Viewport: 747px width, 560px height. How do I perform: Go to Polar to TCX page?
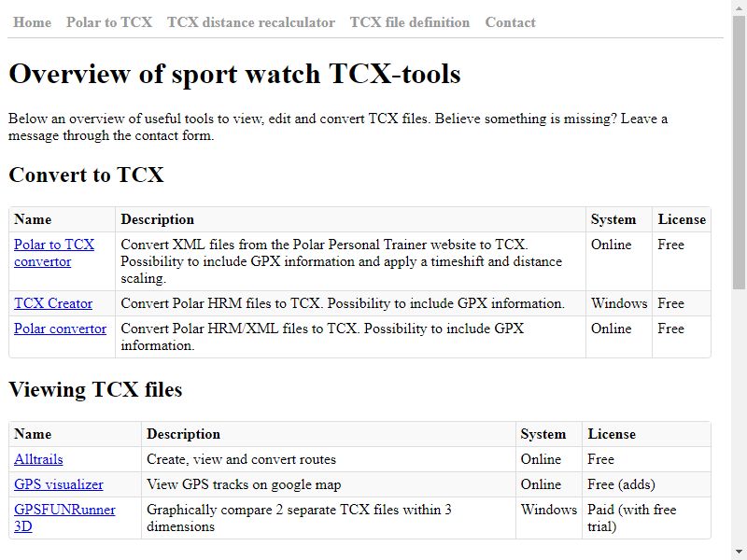click(109, 22)
